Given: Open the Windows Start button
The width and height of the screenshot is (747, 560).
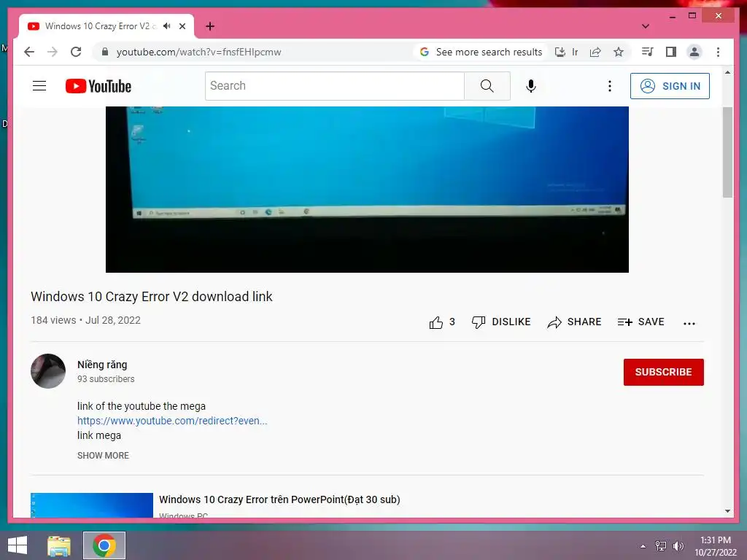Looking at the screenshot, I should point(18,545).
